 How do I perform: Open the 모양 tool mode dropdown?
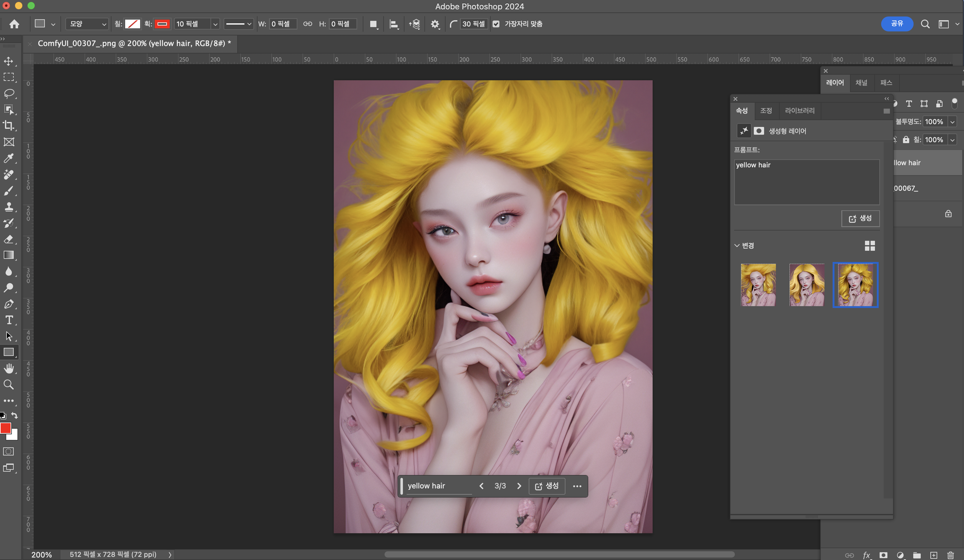pos(87,24)
